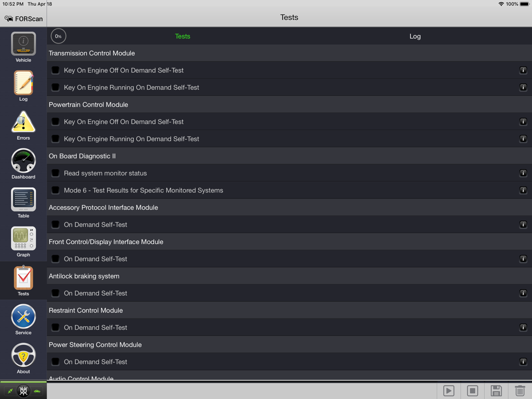Stop tests with the stop button

coord(472,391)
